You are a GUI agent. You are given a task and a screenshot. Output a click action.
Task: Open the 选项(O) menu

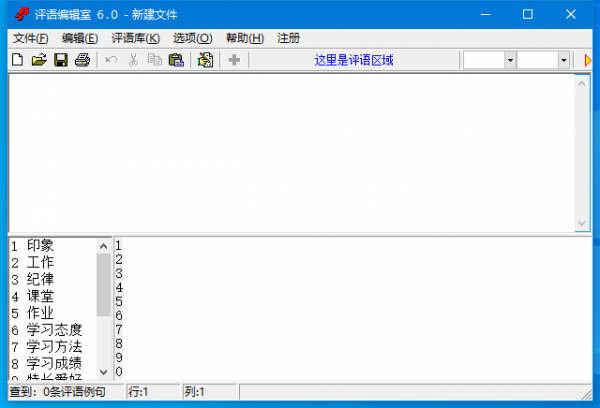point(192,38)
